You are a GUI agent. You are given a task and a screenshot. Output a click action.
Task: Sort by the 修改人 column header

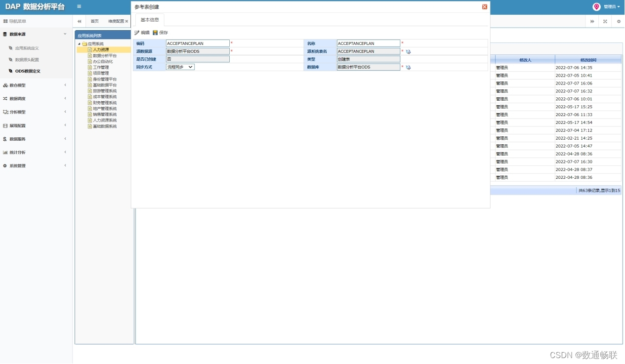point(525,60)
